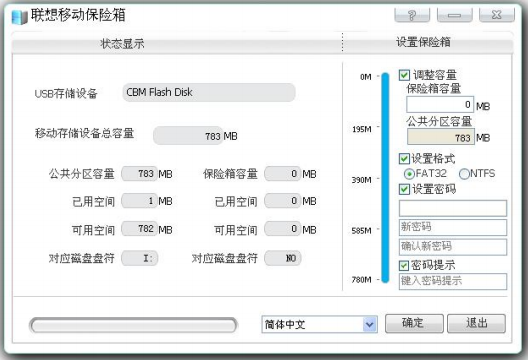Viewport: 528px width, 360px height.
Task: Toggle the 设置格式 checkbox
Action: click(x=404, y=158)
